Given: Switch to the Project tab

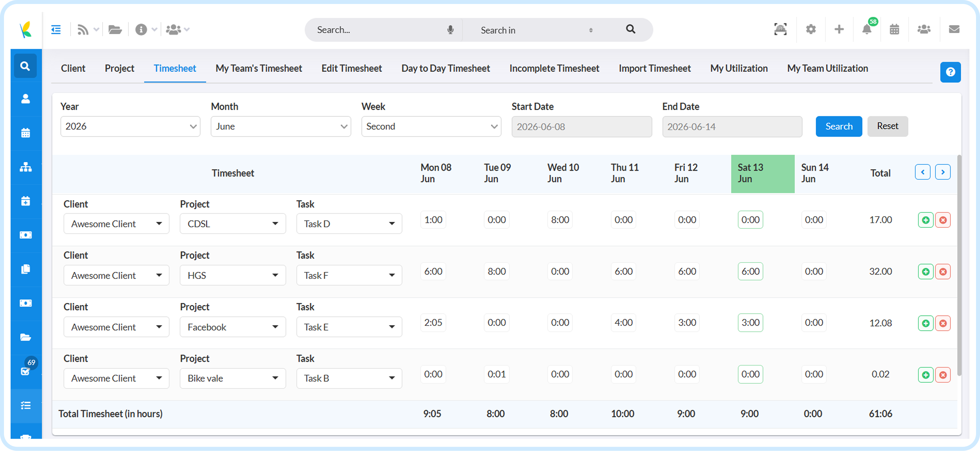Looking at the screenshot, I should [120, 69].
